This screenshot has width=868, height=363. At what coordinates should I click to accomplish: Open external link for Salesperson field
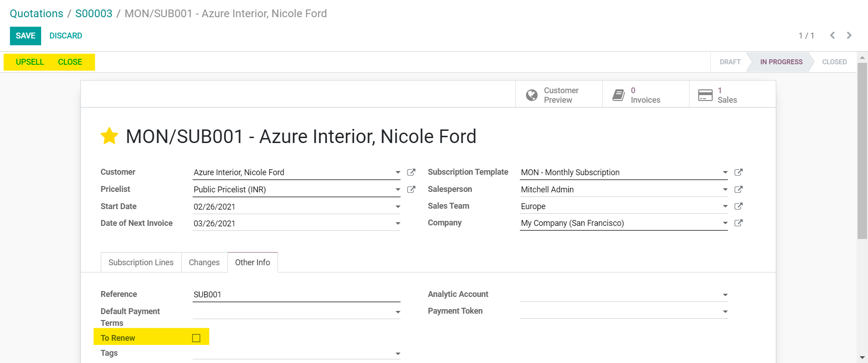click(x=738, y=190)
